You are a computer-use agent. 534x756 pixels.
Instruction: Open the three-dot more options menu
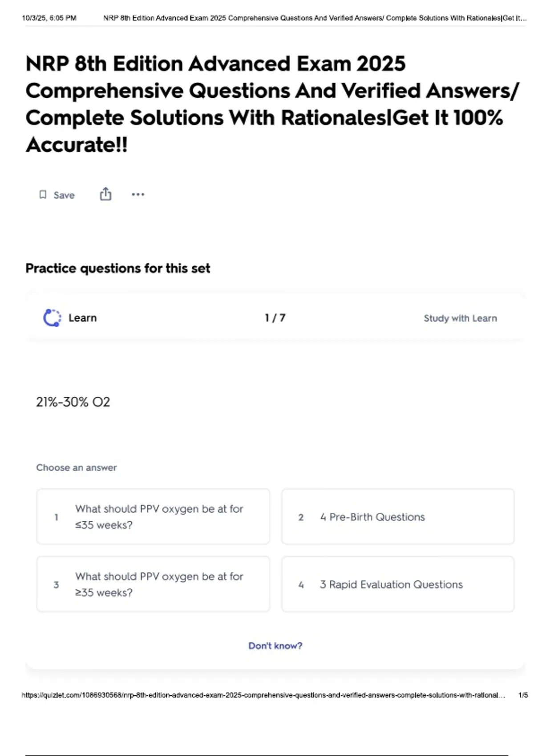pos(138,194)
